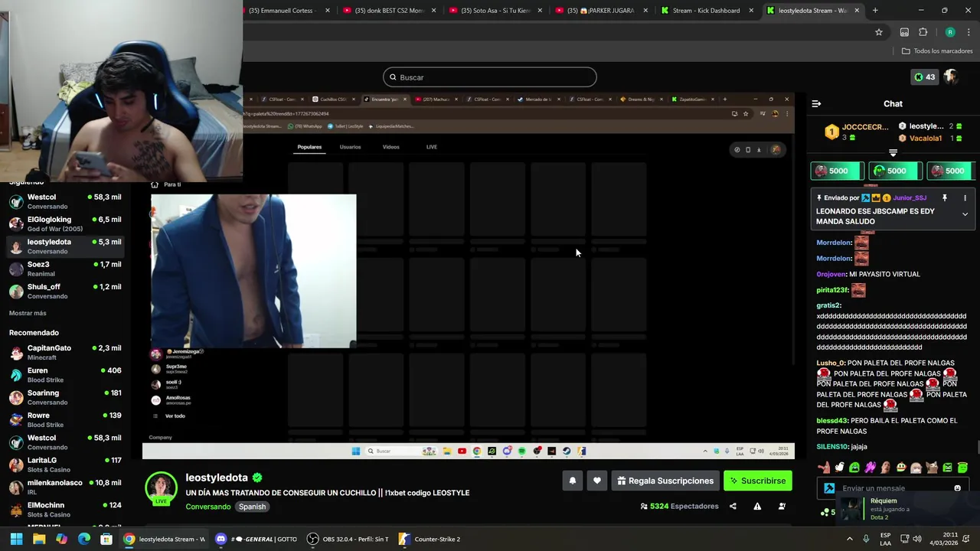The image size is (980, 551).
Task: Click the Patrick emote in quick emotes row
Action: [824, 468]
